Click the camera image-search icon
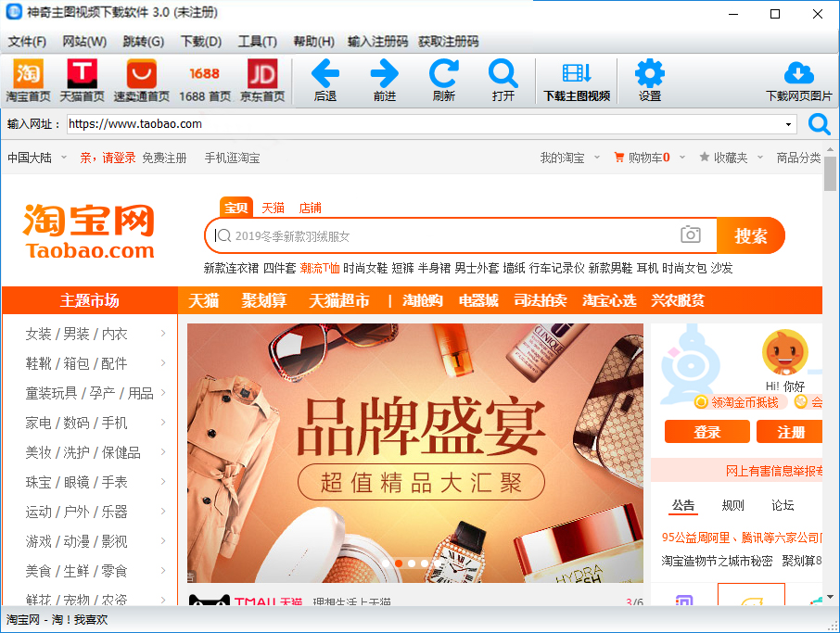 [x=691, y=234]
